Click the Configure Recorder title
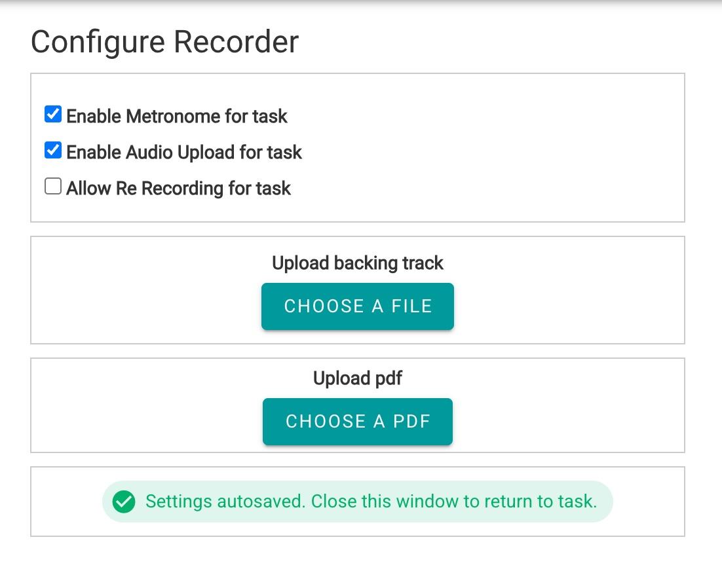This screenshot has height=588, width=722. click(x=164, y=41)
